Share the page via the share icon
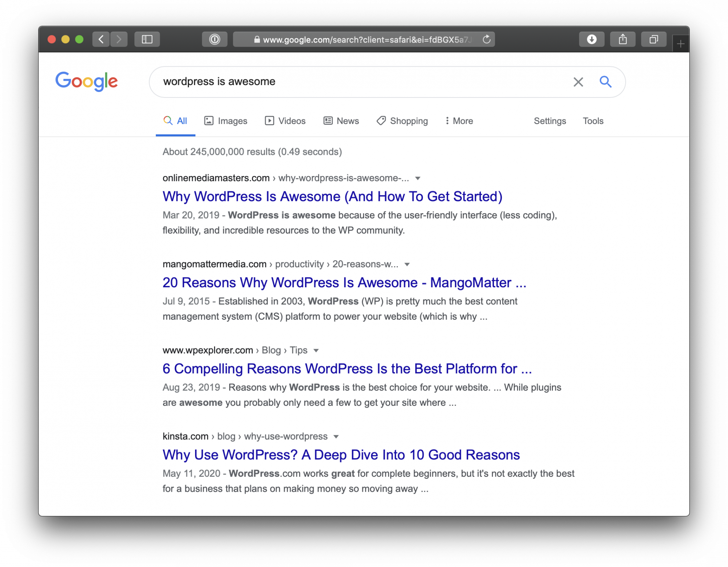The width and height of the screenshot is (728, 567). (x=623, y=39)
